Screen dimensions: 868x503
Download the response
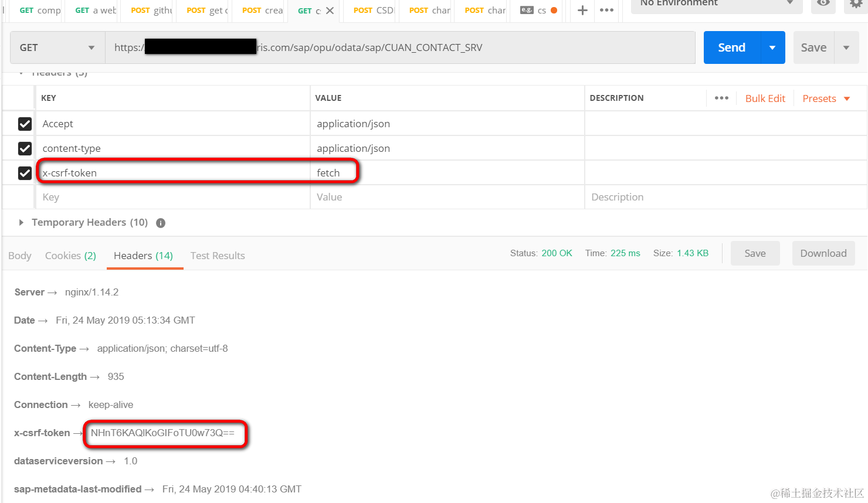coord(823,253)
